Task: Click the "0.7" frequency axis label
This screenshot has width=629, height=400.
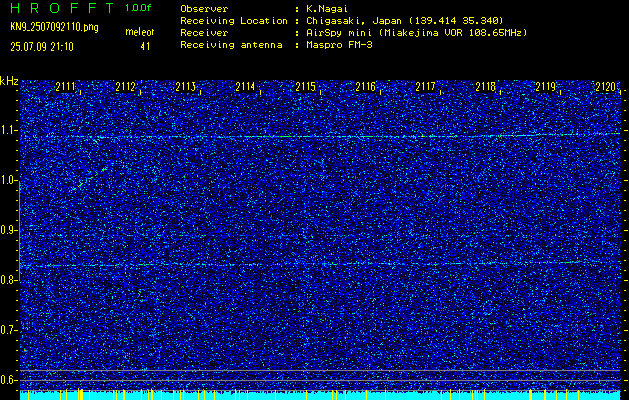Action: 9,330
